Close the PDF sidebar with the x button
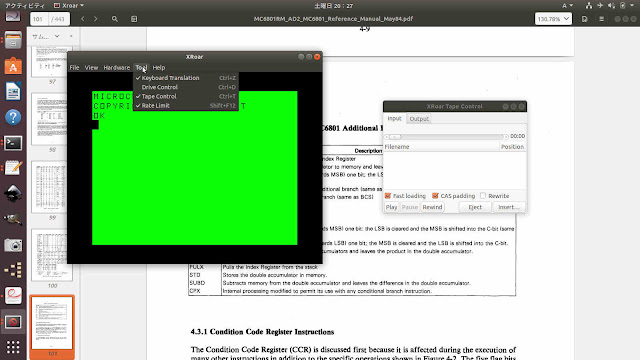 click(x=71, y=36)
